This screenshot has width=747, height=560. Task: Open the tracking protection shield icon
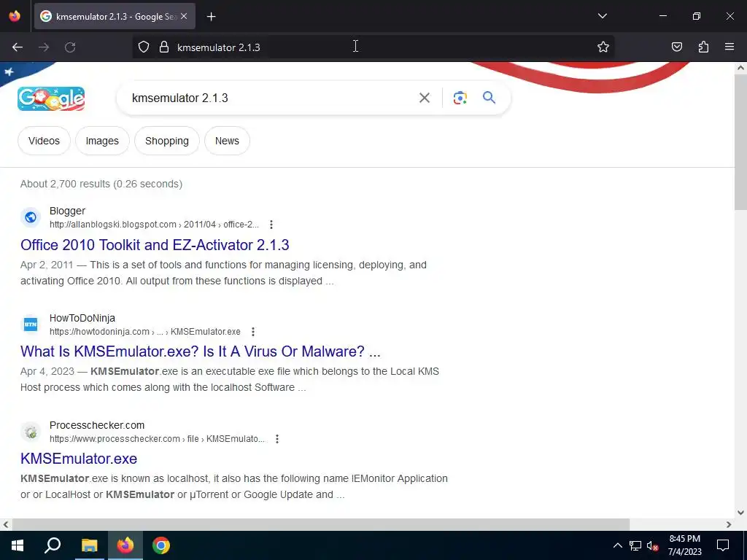[x=144, y=47]
